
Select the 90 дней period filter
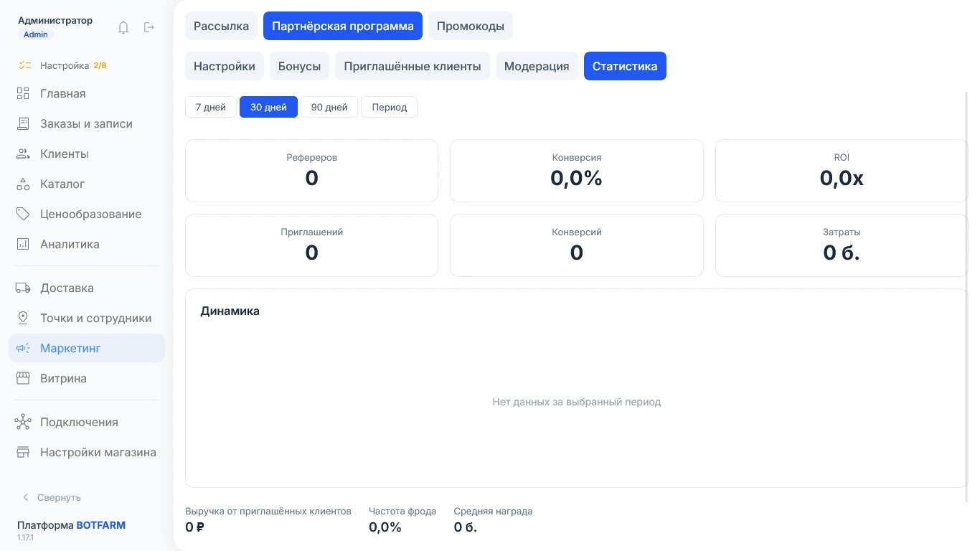(329, 107)
